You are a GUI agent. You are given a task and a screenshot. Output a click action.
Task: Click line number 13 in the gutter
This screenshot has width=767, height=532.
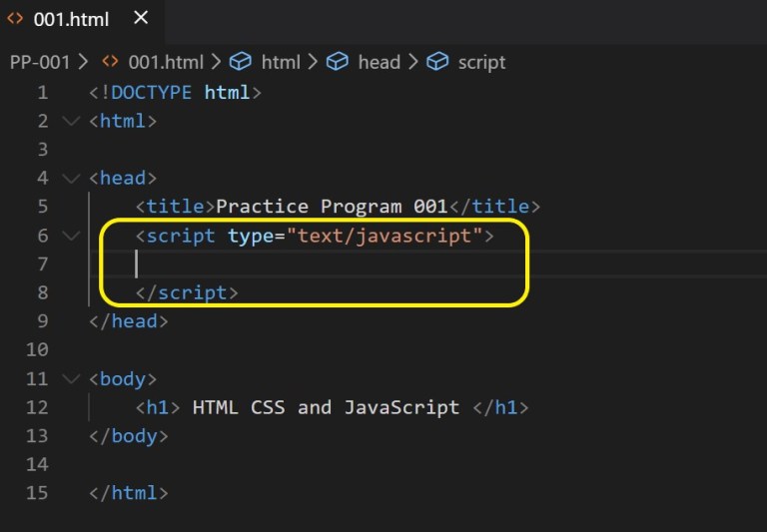[x=37, y=435]
